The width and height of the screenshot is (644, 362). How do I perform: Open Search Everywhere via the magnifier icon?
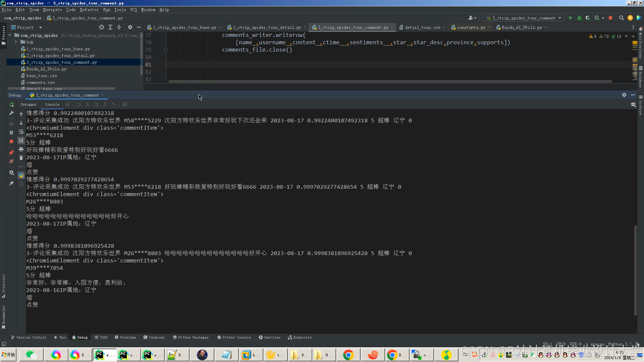click(621, 18)
